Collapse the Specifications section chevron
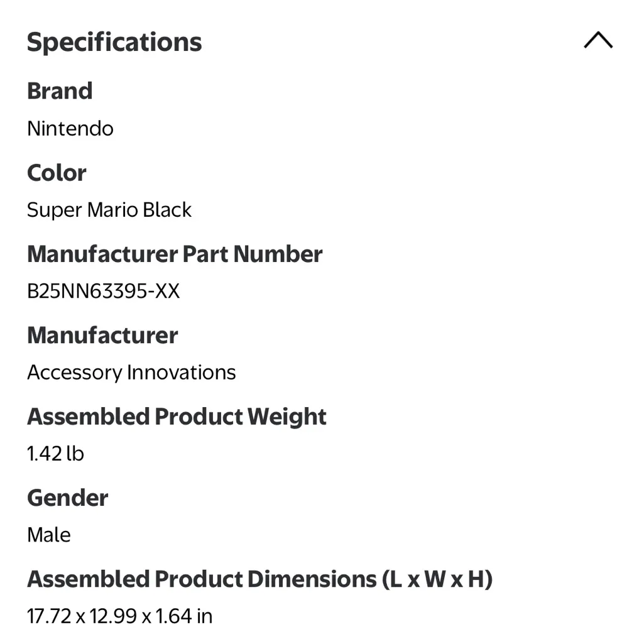644x644 pixels. click(x=598, y=41)
